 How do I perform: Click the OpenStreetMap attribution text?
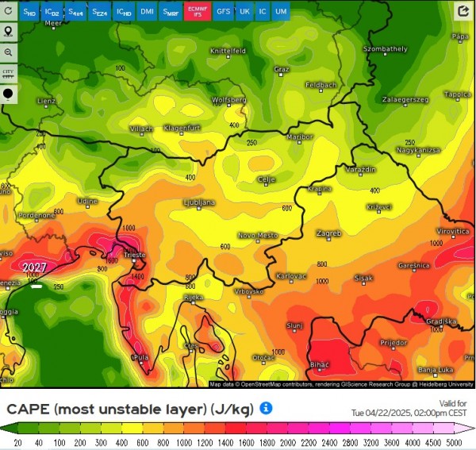click(x=341, y=384)
